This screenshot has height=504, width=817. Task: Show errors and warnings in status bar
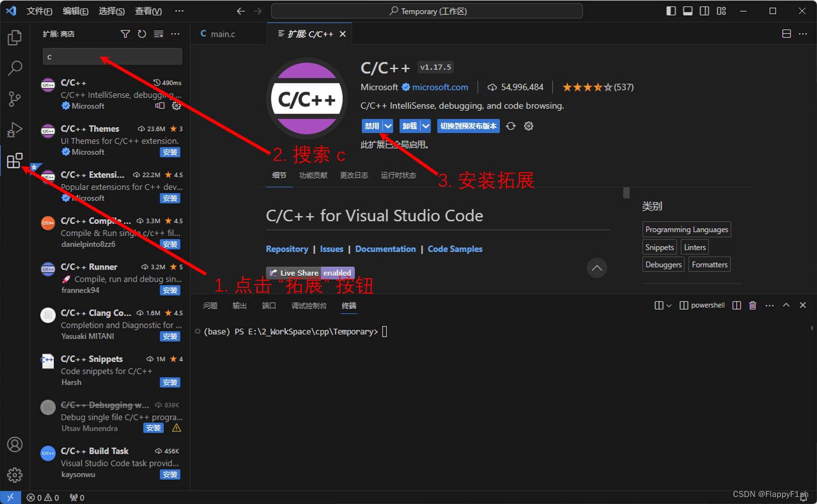click(43, 498)
